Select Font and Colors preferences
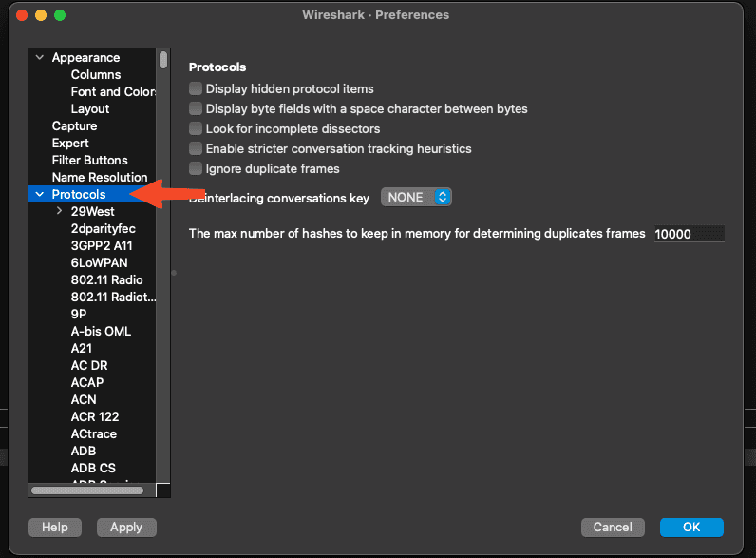The image size is (756, 558). coord(112,91)
